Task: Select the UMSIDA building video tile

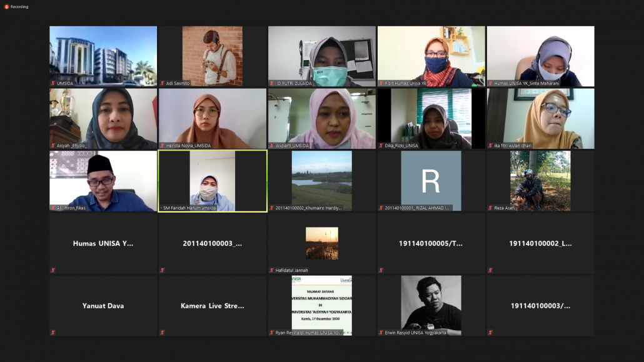Action: point(103,55)
